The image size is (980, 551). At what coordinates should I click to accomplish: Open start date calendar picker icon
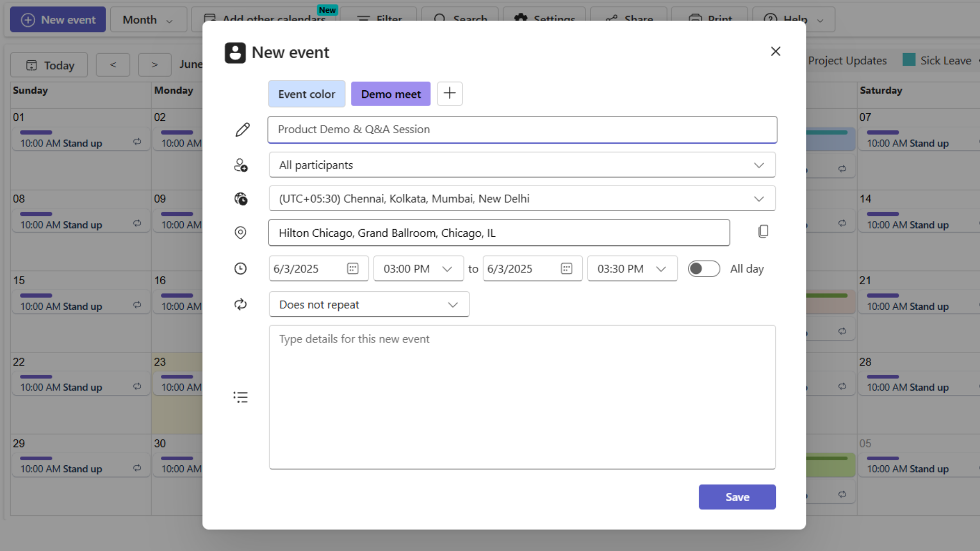353,268
